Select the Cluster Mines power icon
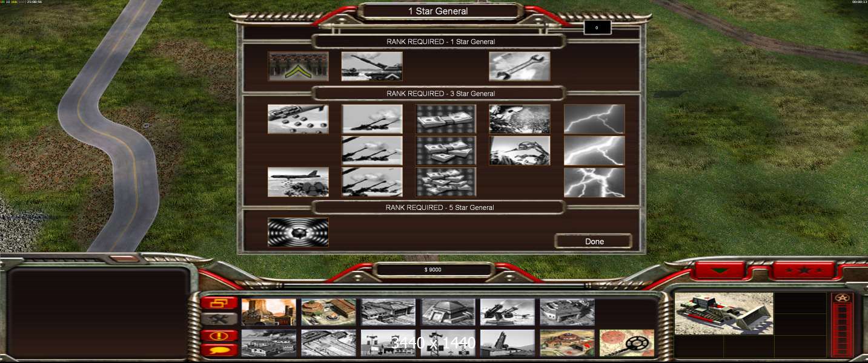This screenshot has width=868, height=363. coord(298,119)
